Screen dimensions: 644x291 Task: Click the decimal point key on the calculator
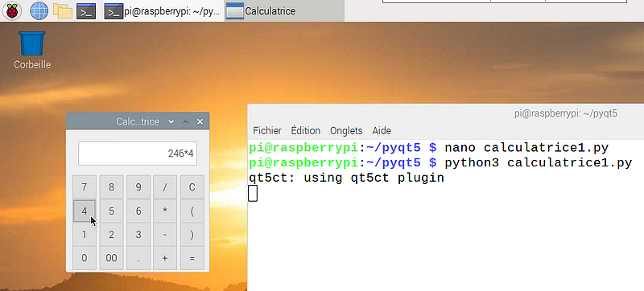[x=138, y=258]
